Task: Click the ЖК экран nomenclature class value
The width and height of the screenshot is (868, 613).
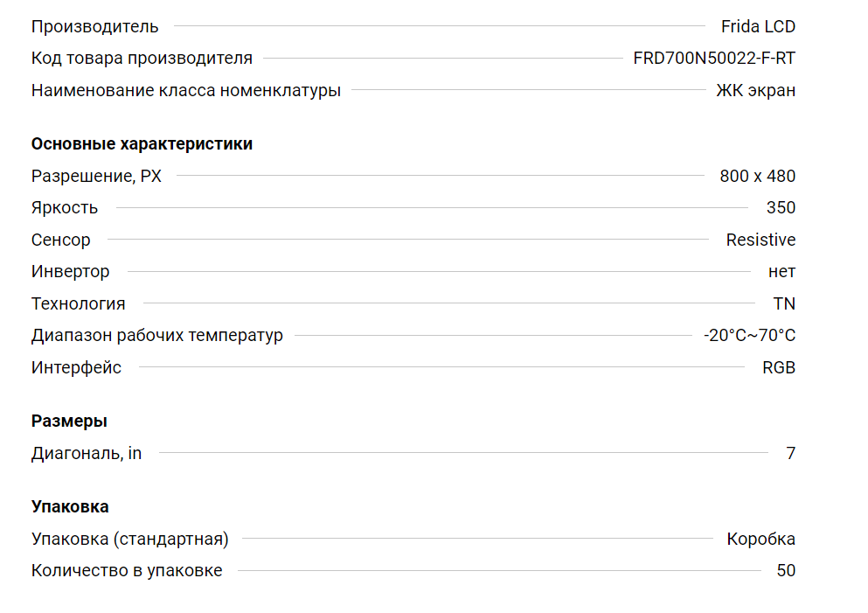Action: (755, 90)
